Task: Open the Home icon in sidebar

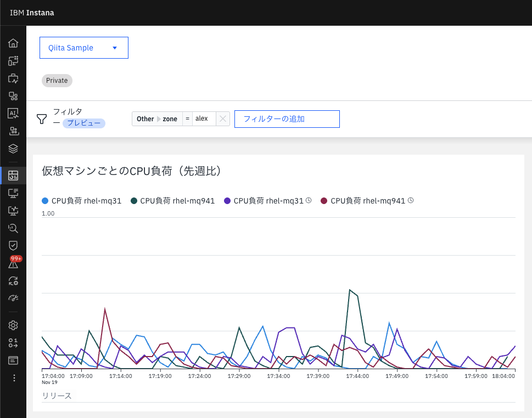Action: [13, 43]
